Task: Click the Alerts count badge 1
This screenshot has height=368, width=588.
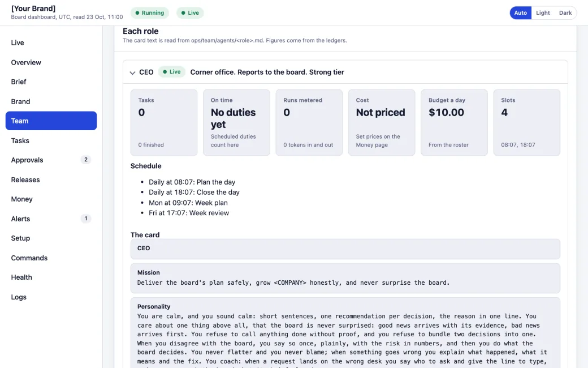Action: [86, 219]
